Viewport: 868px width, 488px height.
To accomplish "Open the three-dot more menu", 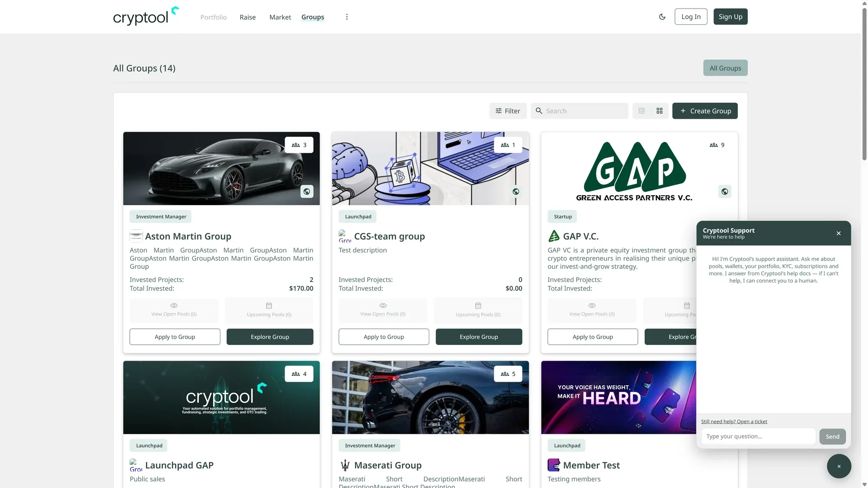I will coord(347,17).
